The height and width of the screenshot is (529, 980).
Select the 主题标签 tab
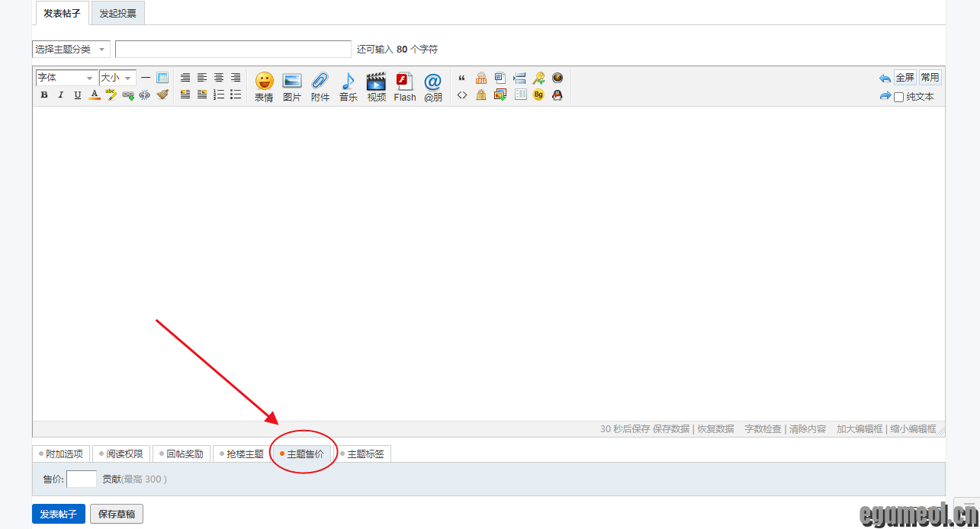click(364, 454)
